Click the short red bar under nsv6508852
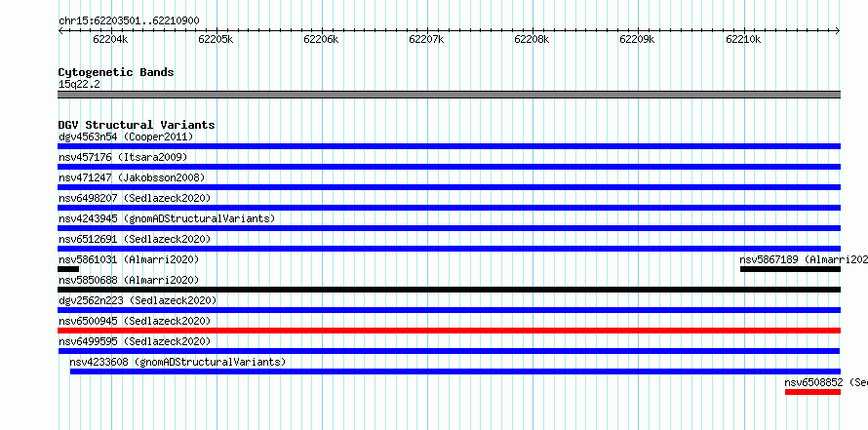The image size is (868, 430). point(812,392)
